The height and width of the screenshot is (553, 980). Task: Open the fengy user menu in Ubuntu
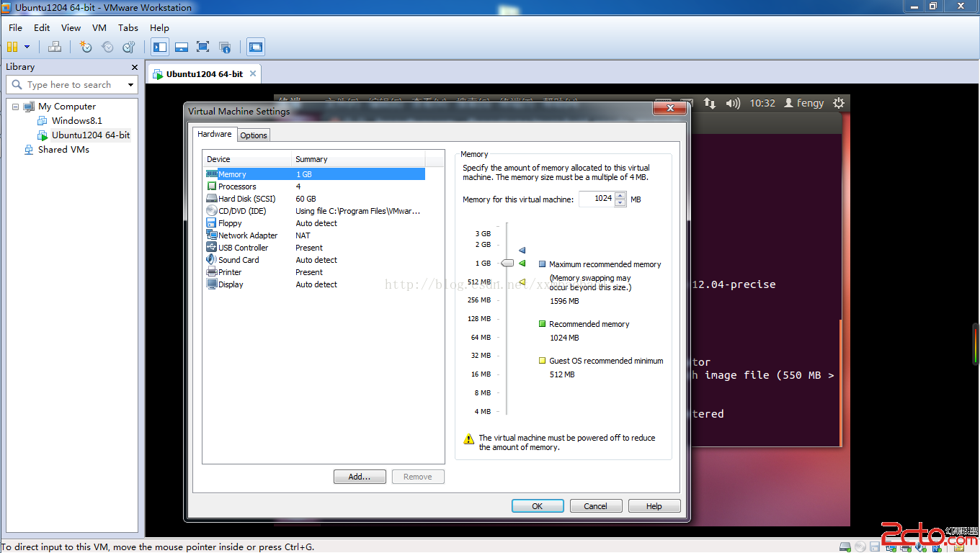coord(803,103)
